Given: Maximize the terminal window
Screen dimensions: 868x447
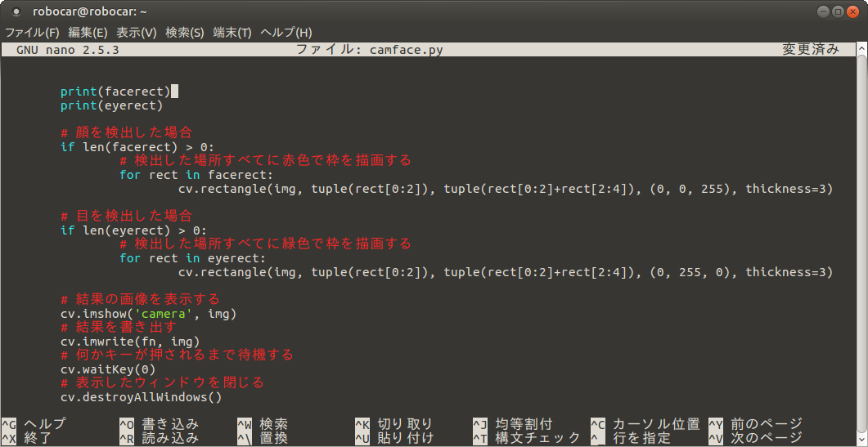Looking at the screenshot, I should tap(839, 11).
